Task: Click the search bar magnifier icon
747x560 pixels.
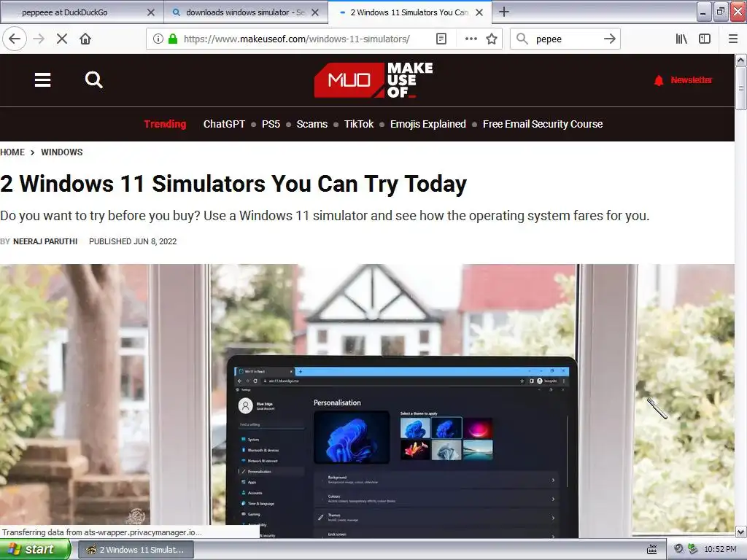Action: point(522,39)
